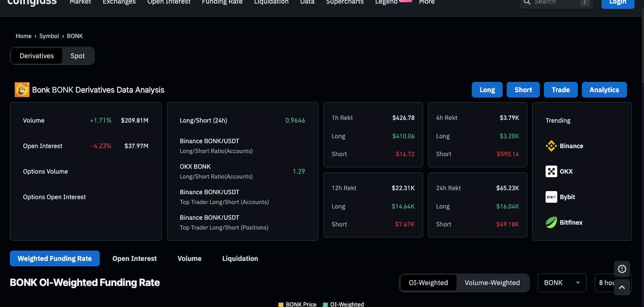
Task: Click the Binance logo in Trending
Action: pyautogui.click(x=551, y=146)
